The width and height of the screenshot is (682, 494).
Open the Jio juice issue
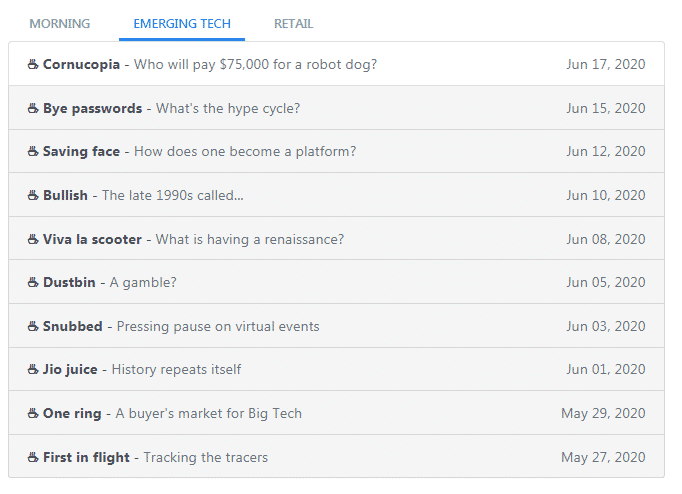pos(336,369)
